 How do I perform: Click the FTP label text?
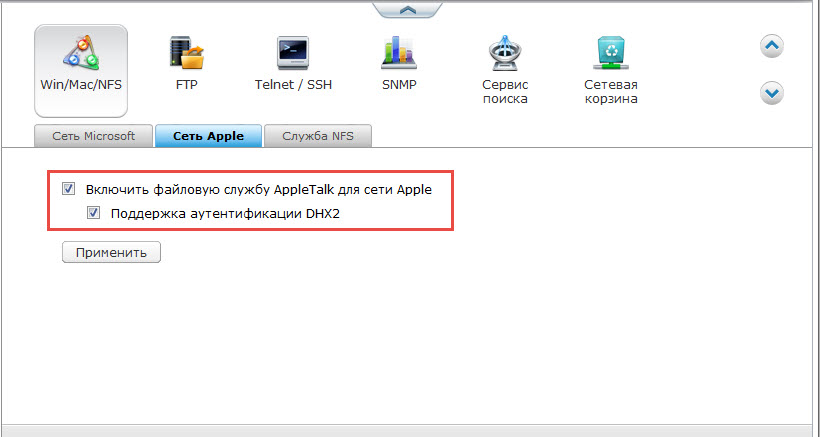point(187,85)
